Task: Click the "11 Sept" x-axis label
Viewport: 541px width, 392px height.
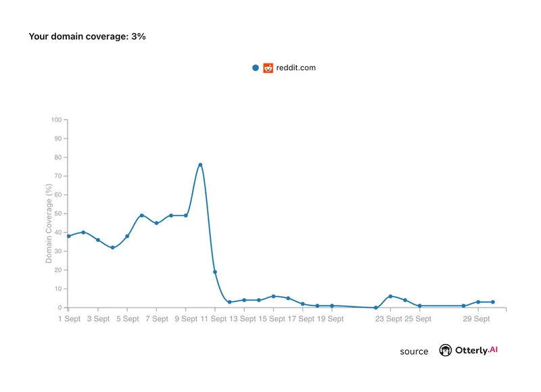Action: (x=214, y=319)
